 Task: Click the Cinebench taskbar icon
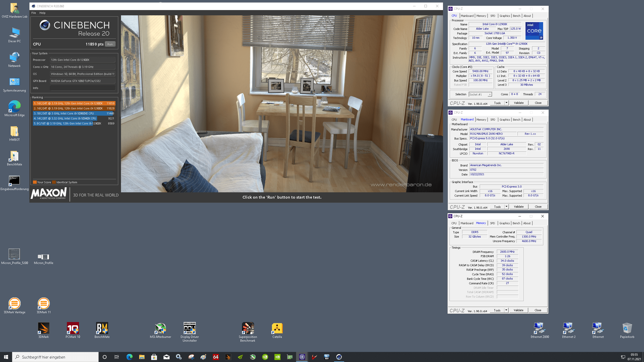click(x=339, y=357)
